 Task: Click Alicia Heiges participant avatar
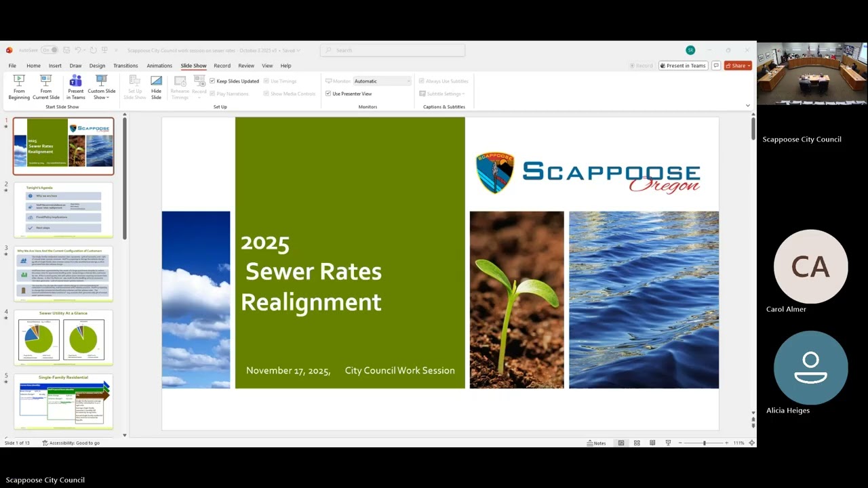point(810,367)
